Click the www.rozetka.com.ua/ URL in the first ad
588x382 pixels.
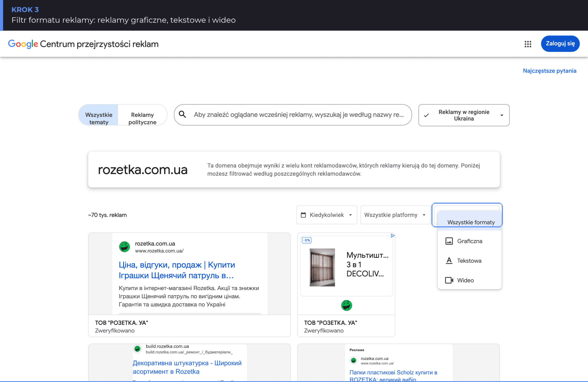159,251
